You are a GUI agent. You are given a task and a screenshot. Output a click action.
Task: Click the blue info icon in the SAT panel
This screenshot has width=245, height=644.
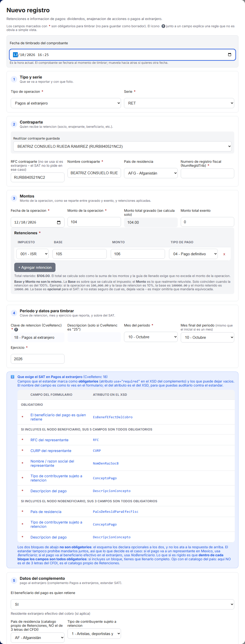pyautogui.click(x=12, y=377)
